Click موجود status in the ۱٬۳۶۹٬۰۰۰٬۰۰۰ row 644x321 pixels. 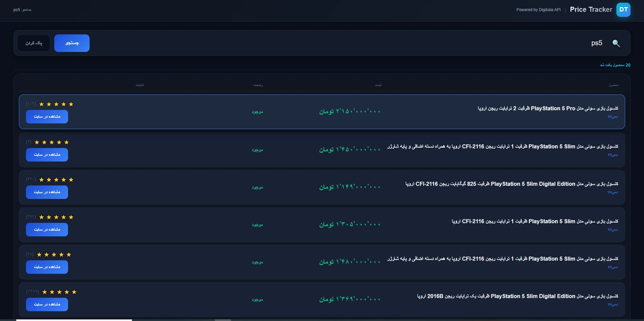click(257, 300)
